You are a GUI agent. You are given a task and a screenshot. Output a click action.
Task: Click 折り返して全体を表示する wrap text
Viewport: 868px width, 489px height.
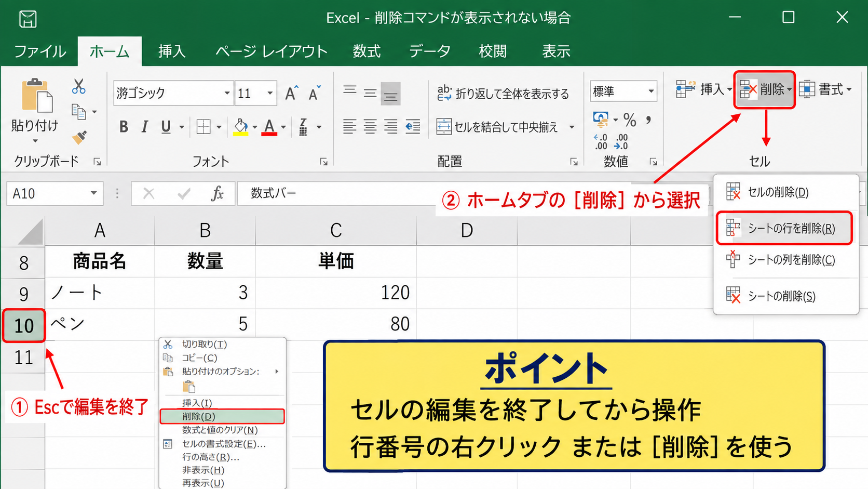(503, 94)
